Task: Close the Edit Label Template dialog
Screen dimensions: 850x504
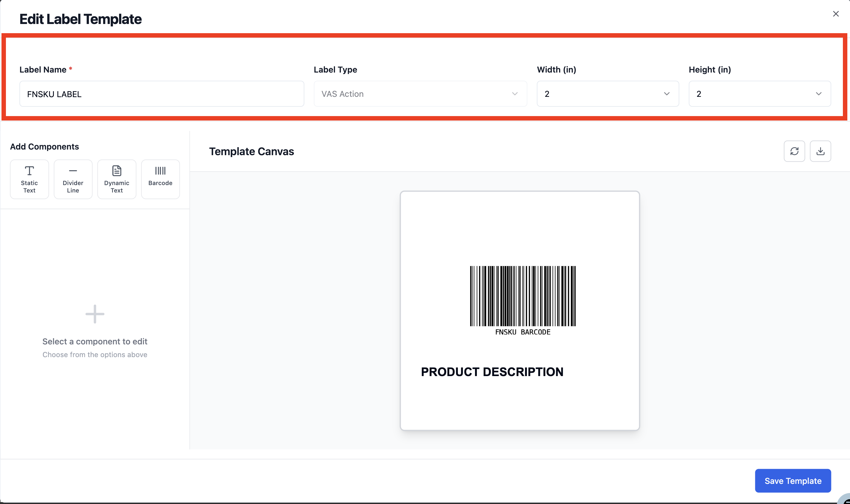Action: [836, 14]
